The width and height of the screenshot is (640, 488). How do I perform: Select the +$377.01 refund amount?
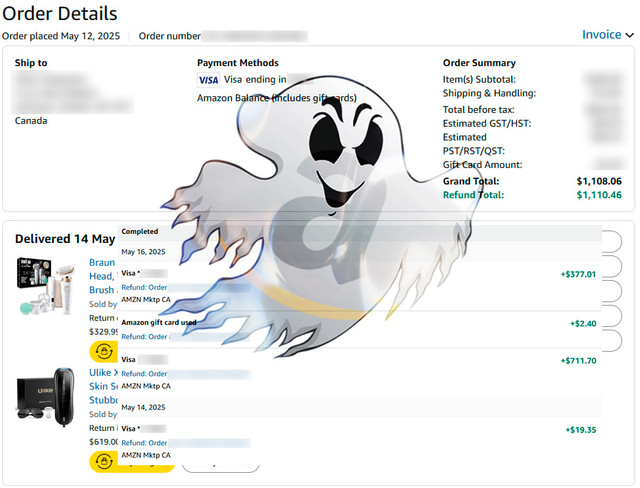(x=578, y=274)
